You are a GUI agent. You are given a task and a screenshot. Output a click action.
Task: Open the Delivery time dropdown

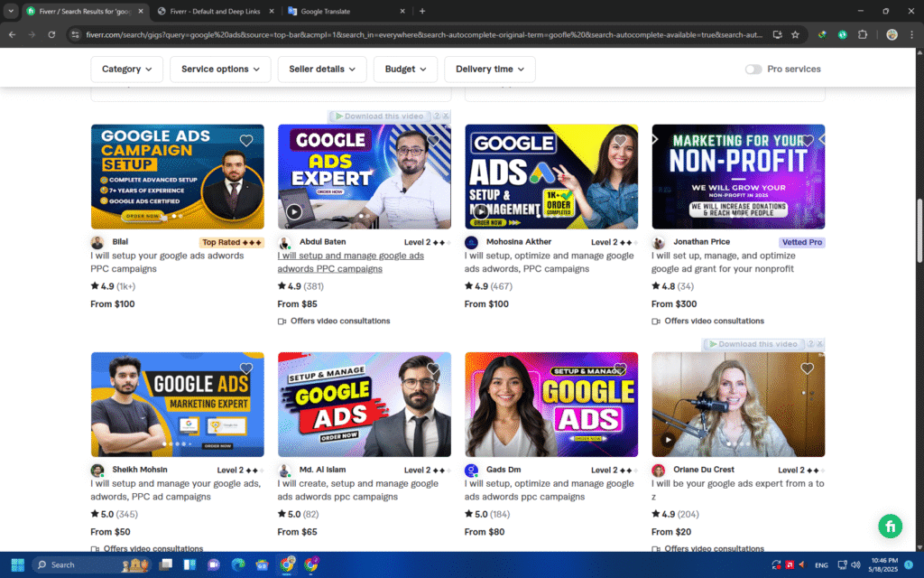[490, 69]
